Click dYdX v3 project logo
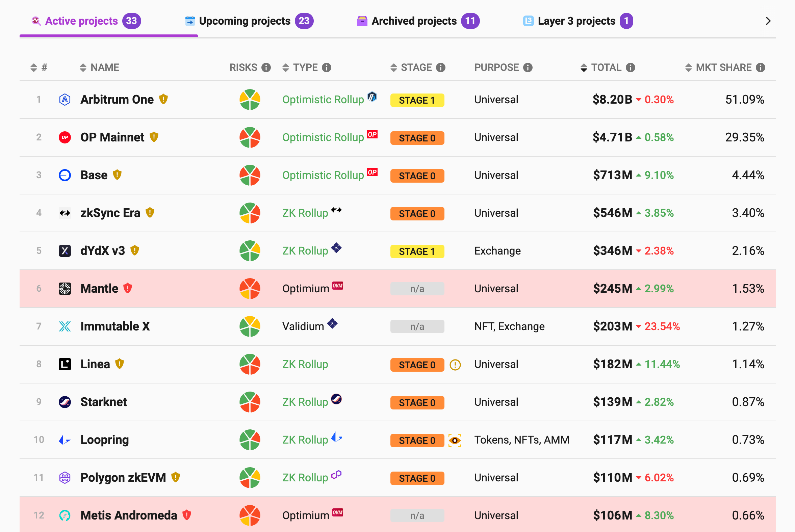This screenshot has width=795, height=532. [65, 251]
